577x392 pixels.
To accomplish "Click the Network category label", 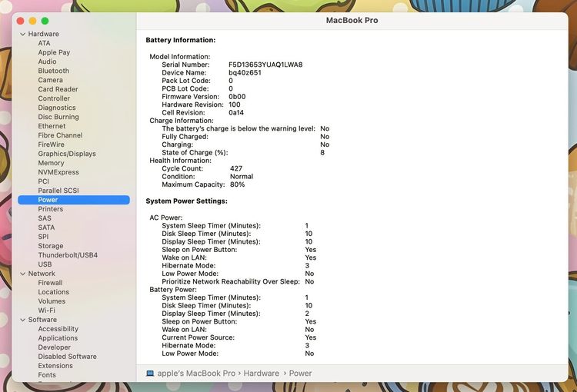I will tap(42, 274).
